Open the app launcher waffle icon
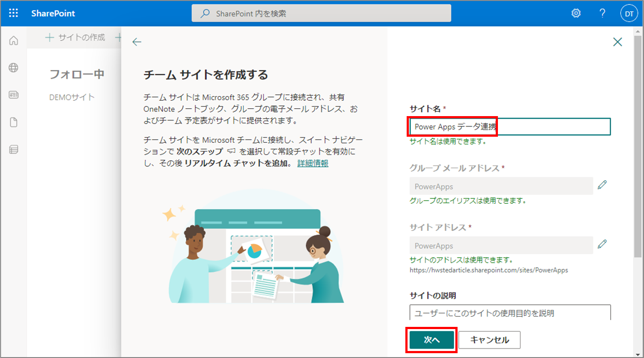This screenshot has width=644, height=358. point(14,13)
